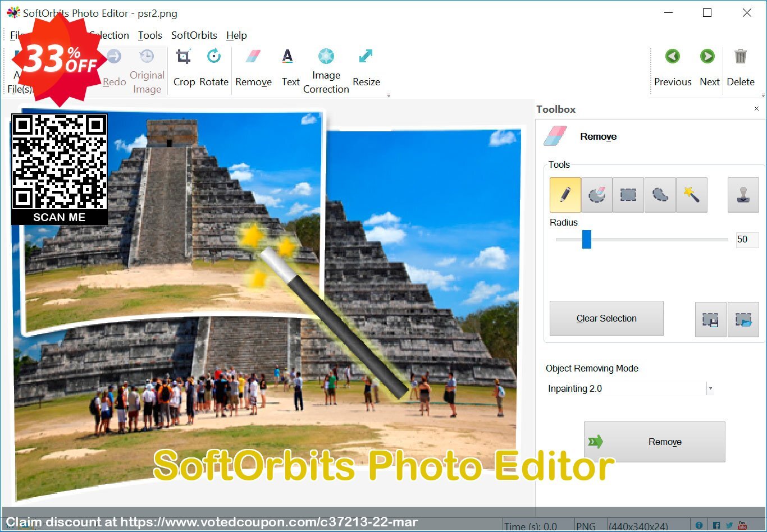Open the Twitter icon in status bar
Screen dimensions: 767x532
[729, 526]
